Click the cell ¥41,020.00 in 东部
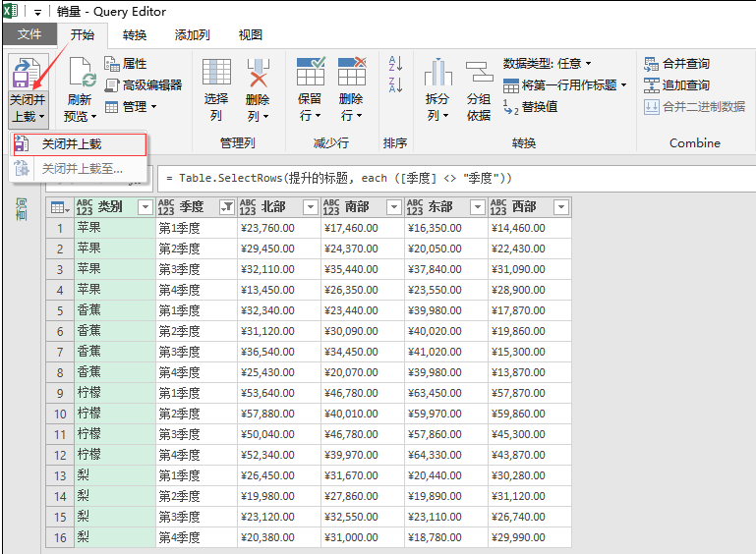Image resolution: width=756 pixels, height=554 pixels. (x=446, y=353)
